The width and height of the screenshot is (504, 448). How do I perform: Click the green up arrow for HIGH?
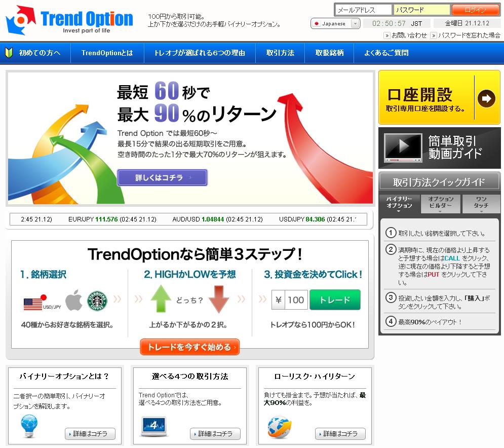pos(161,299)
